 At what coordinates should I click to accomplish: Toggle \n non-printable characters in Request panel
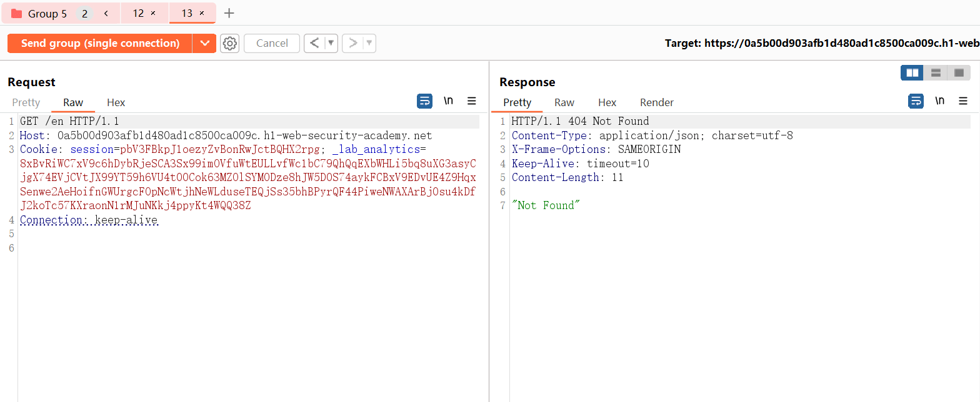tap(448, 101)
